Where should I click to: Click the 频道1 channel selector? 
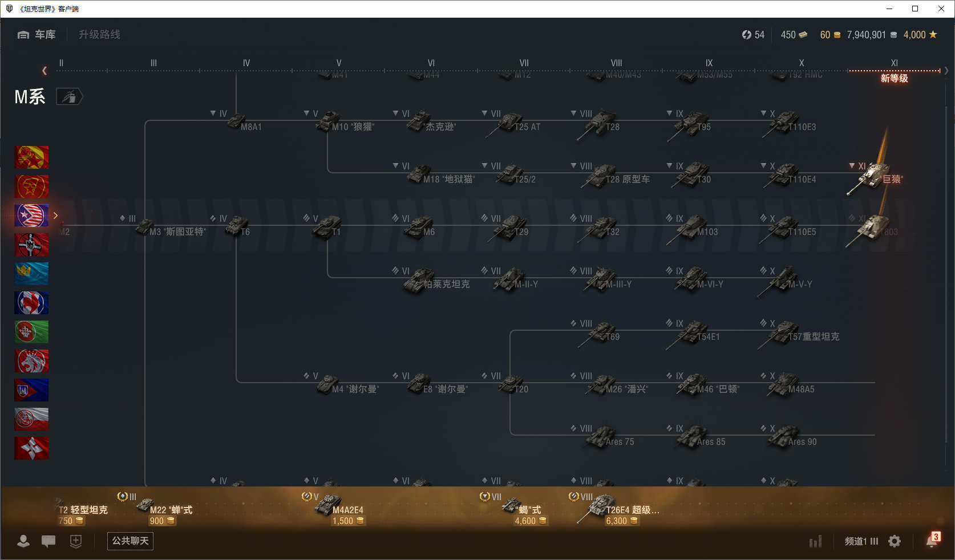pyautogui.click(x=861, y=541)
